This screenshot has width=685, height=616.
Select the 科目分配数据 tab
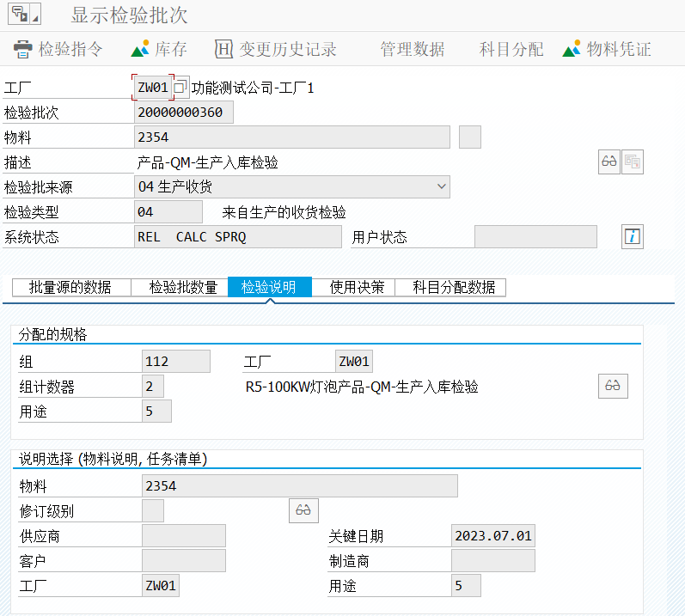click(454, 288)
